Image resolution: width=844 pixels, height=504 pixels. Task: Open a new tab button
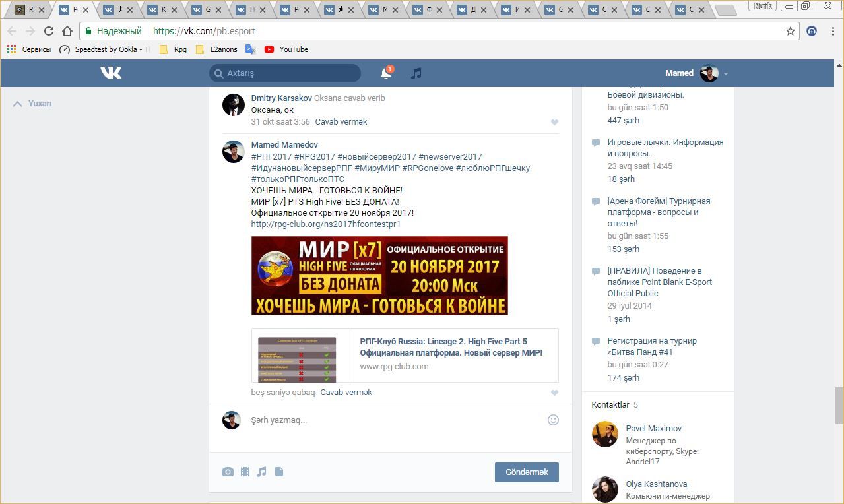coord(726,11)
